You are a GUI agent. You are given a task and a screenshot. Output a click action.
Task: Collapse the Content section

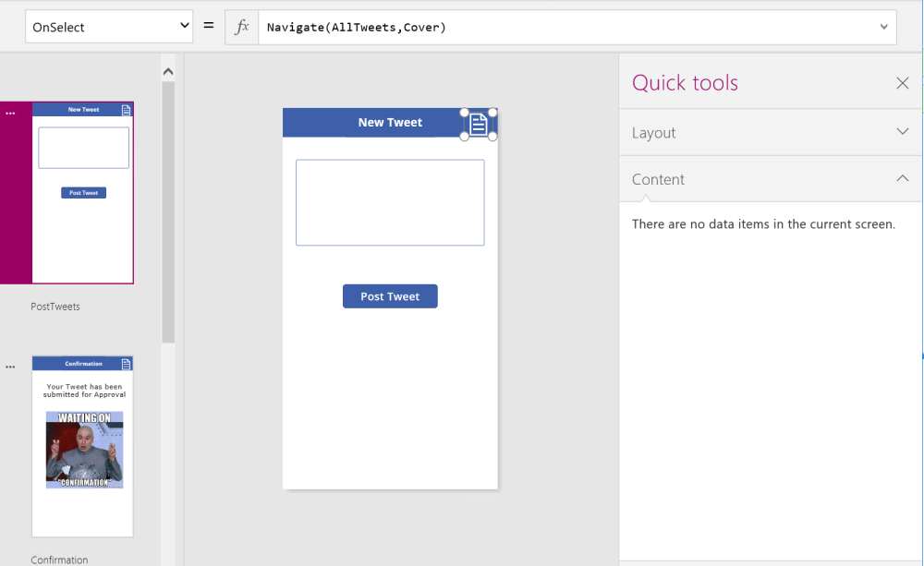click(903, 179)
